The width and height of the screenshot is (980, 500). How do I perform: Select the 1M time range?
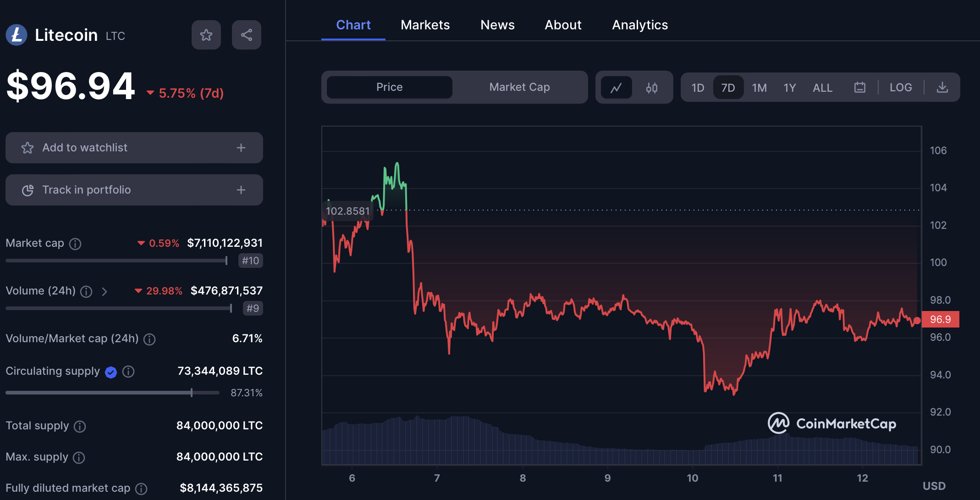point(759,87)
